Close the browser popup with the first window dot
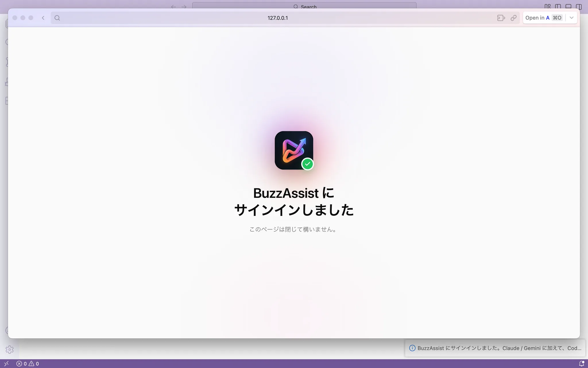 15,18
